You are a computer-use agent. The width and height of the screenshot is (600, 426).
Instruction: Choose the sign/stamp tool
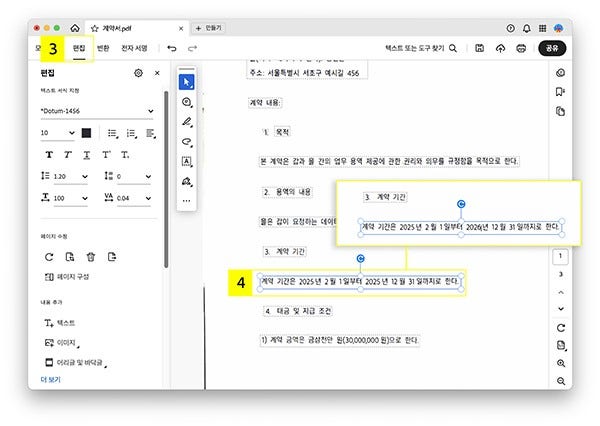click(187, 181)
